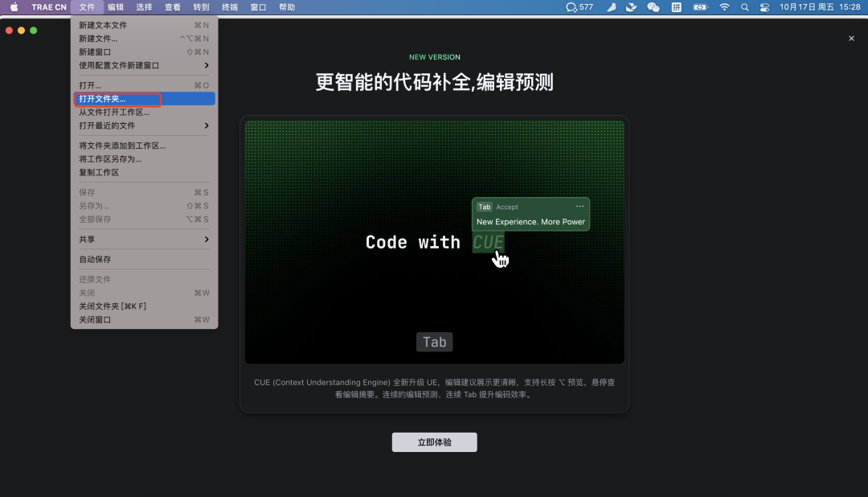
Task: Open the 查看 menu
Action: click(173, 7)
